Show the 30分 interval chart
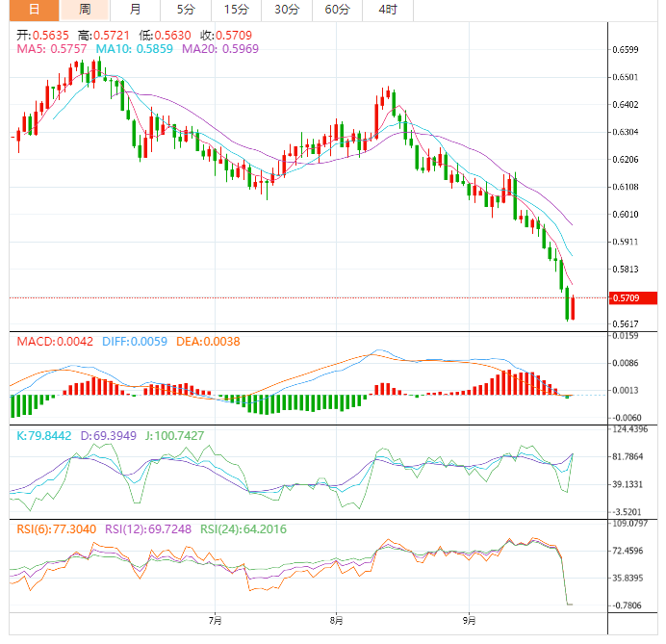 point(286,10)
